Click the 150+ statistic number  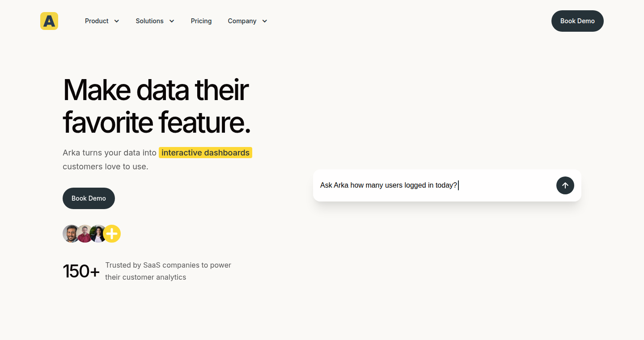click(81, 271)
